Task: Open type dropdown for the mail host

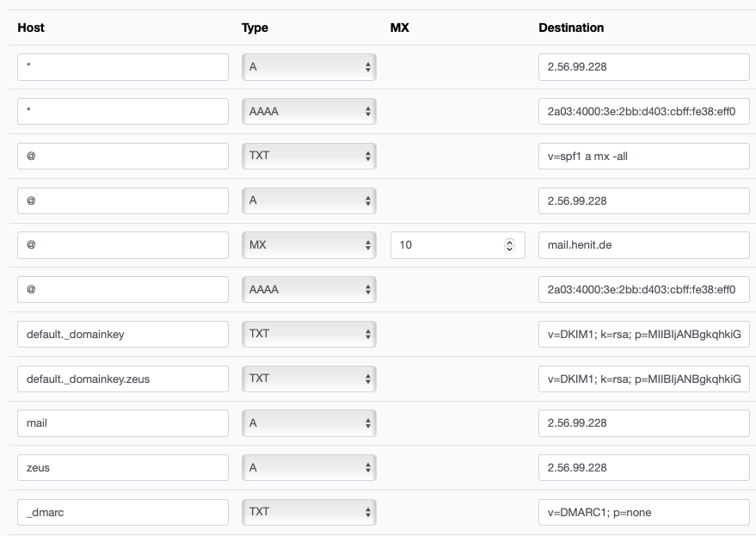Action: tap(309, 423)
